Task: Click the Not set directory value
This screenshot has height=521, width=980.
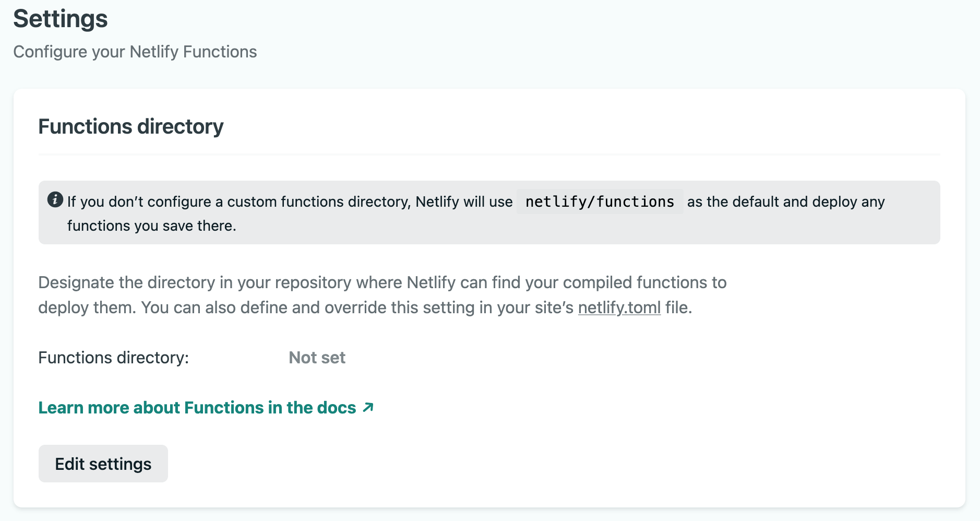Action: tap(317, 358)
